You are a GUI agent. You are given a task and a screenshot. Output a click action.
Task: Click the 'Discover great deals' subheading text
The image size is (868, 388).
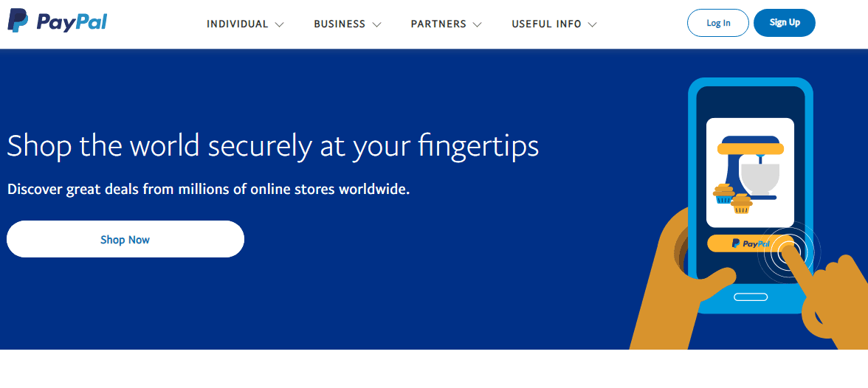tap(208, 189)
